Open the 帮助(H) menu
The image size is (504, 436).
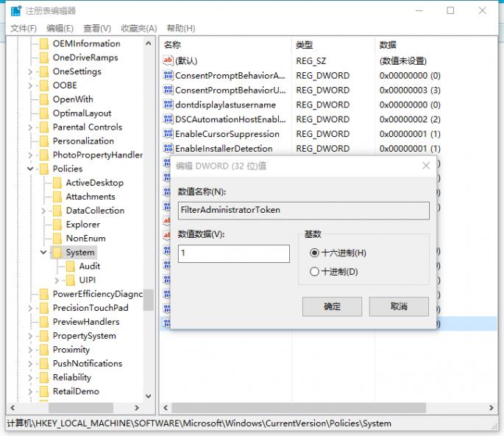[x=181, y=28]
